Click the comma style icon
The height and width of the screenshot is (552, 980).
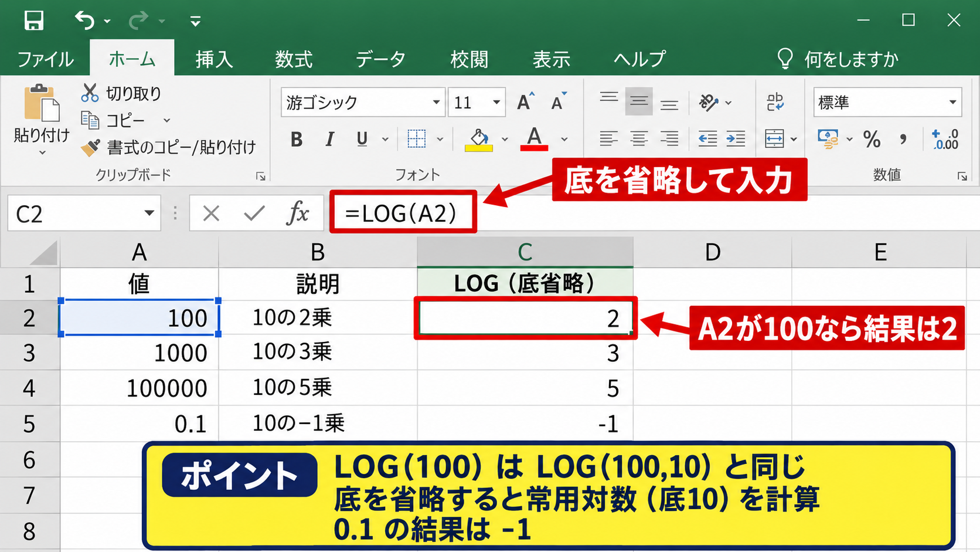click(903, 139)
